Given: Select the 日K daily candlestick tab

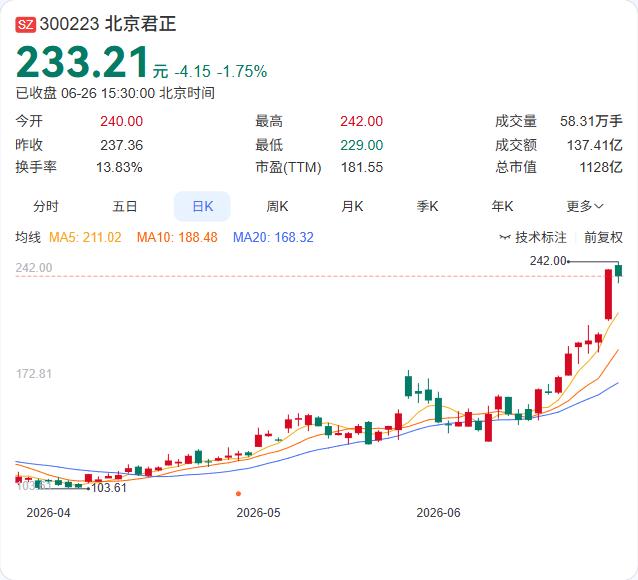Looking at the screenshot, I should (202, 206).
